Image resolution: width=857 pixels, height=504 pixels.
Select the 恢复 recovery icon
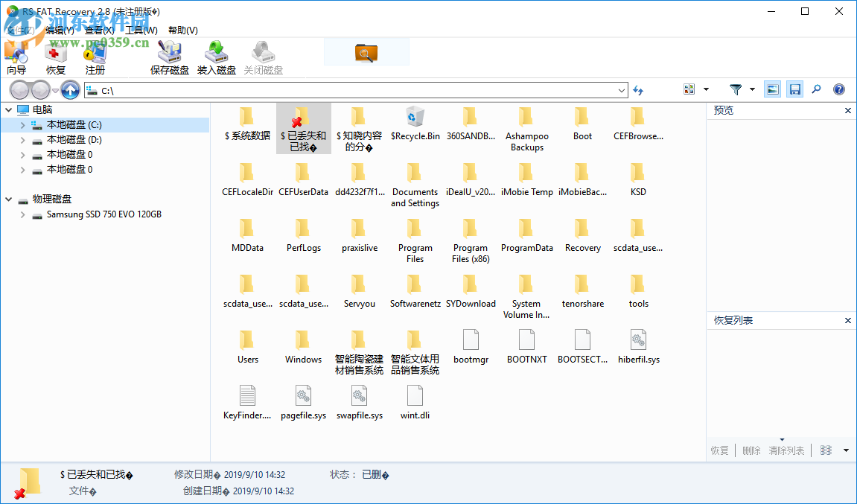point(55,57)
